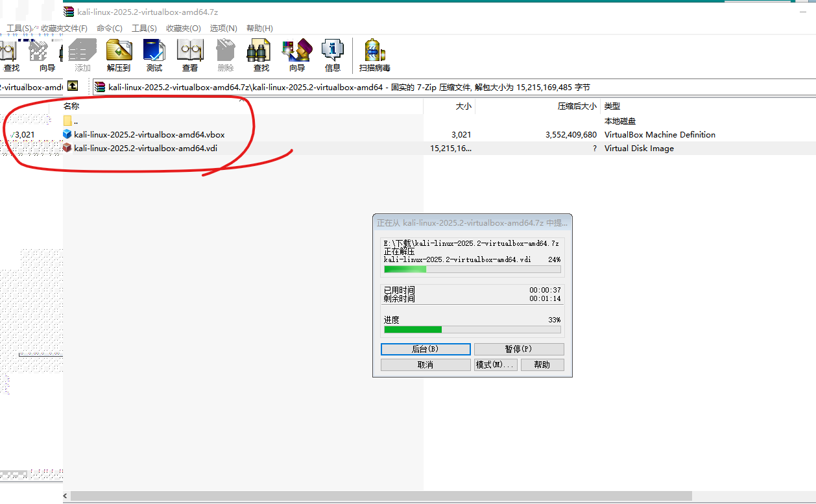Click the 模式(M)... button

pyautogui.click(x=496, y=365)
